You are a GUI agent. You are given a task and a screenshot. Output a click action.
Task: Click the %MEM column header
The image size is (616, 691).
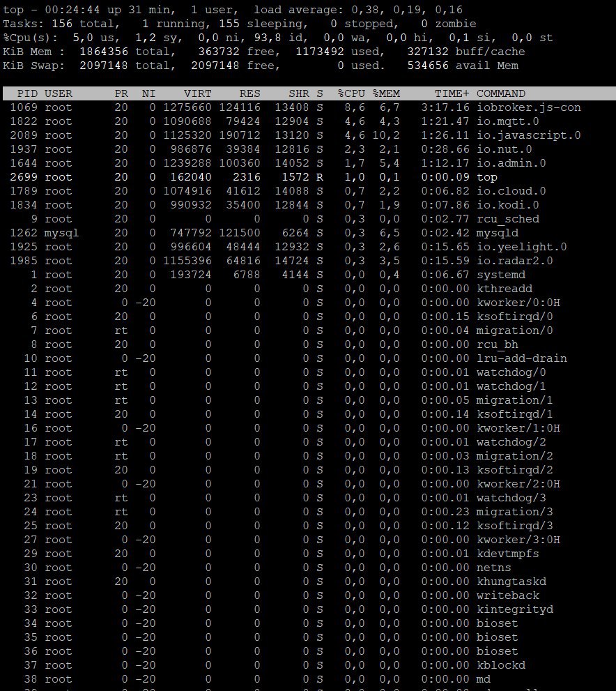386,93
